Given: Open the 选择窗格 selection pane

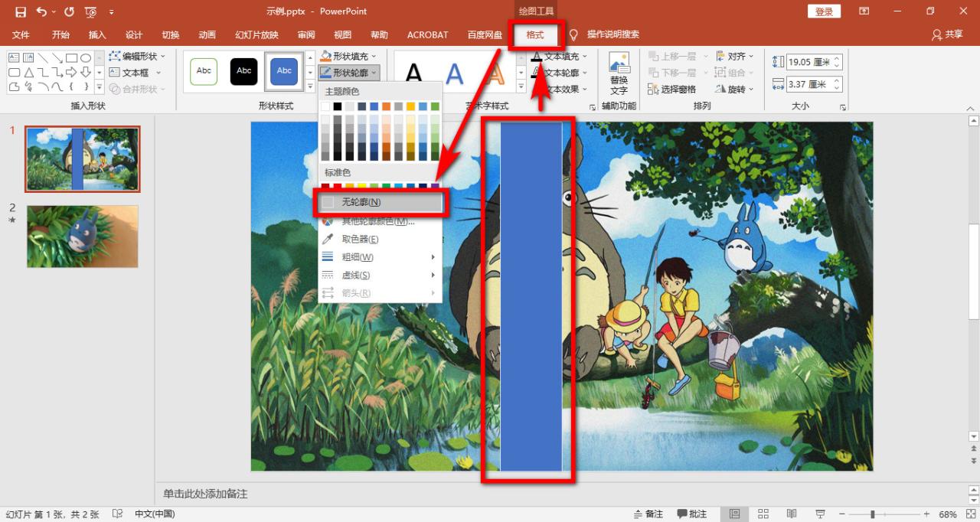Looking at the screenshot, I should [x=672, y=89].
